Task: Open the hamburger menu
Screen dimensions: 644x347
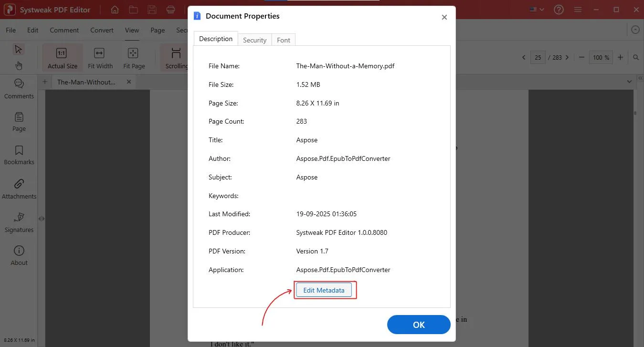Action: click(x=578, y=9)
